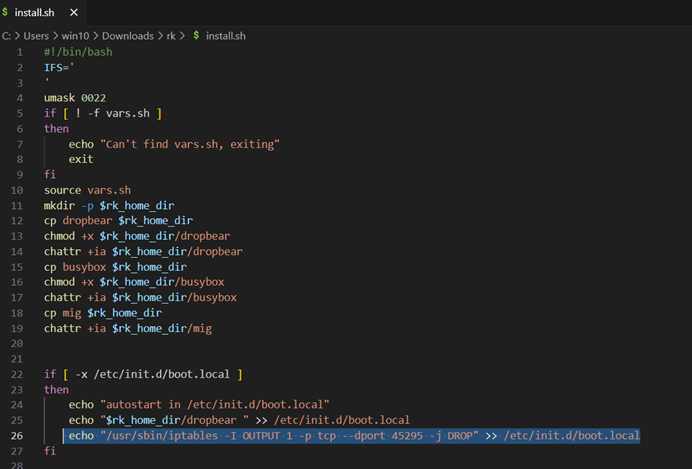The height and width of the screenshot is (469, 692).
Task: Click the 'fi' keyword on line 27
Action: tap(50, 451)
